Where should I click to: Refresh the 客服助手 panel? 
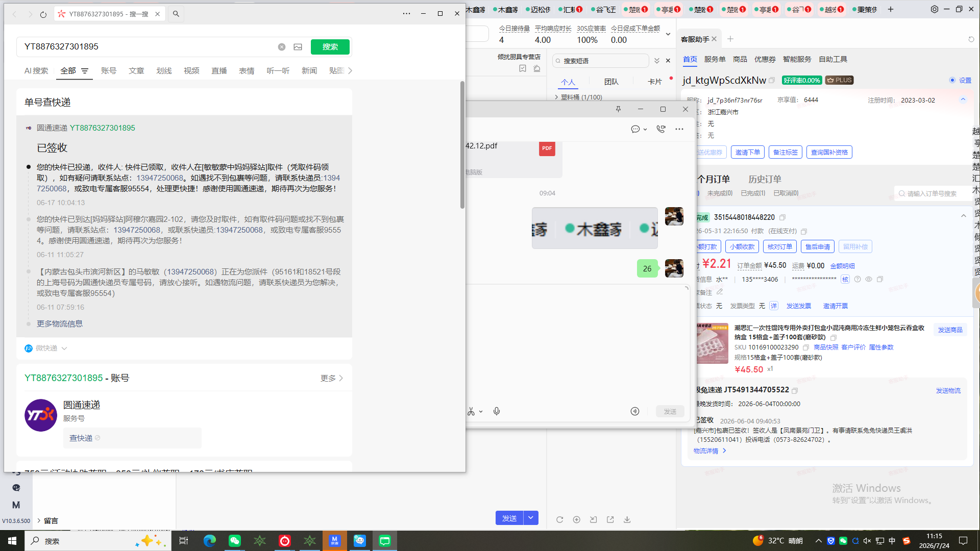click(x=971, y=39)
